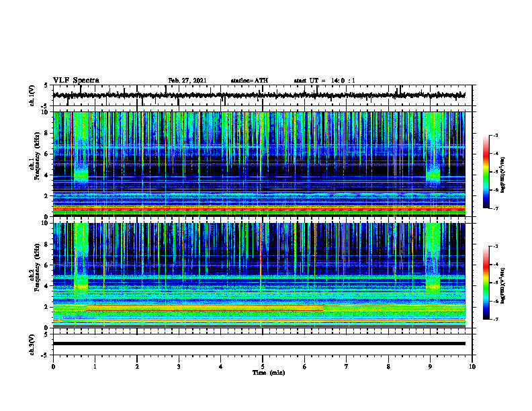Click time axis tick label "7"
The image size is (532, 411).
pyautogui.click(x=347, y=367)
